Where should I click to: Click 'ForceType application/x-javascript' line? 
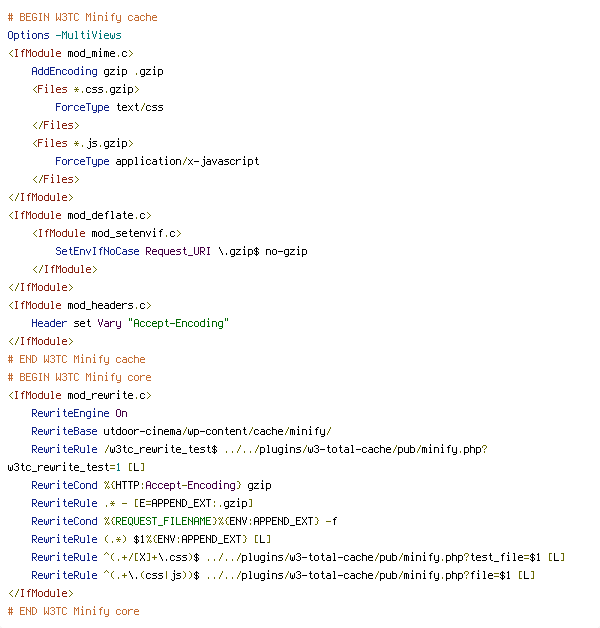coord(157,161)
